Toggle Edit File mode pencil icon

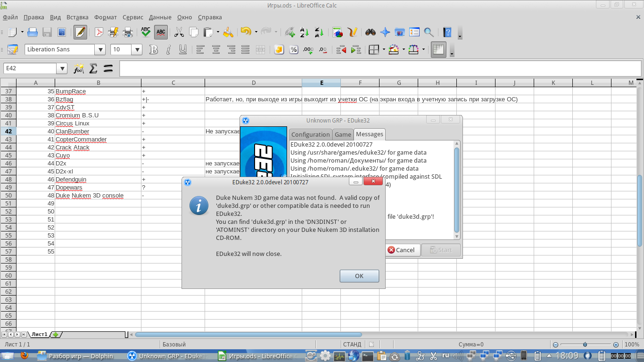point(80,32)
